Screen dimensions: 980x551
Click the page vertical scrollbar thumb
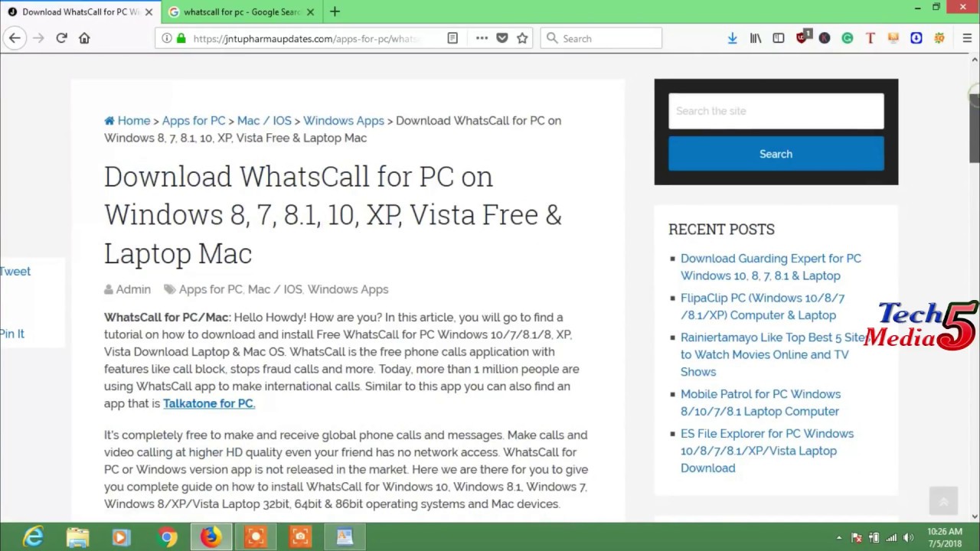tap(974, 130)
